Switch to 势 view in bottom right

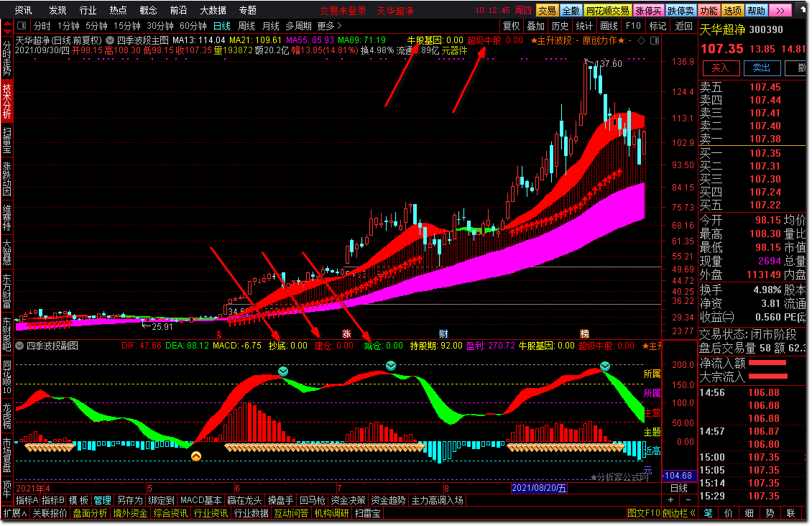click(x=770, y=513)
